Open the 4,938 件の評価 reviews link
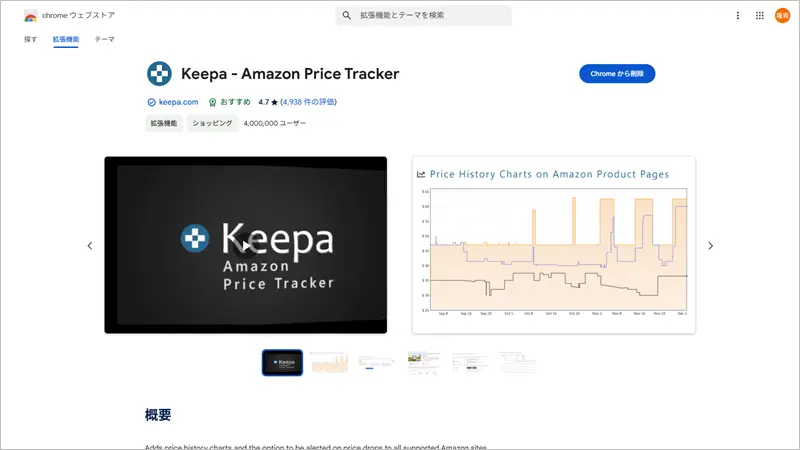 pos(308,102)
